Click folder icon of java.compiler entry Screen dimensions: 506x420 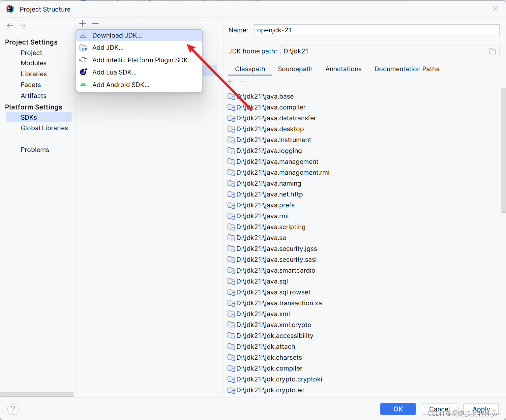231,107
